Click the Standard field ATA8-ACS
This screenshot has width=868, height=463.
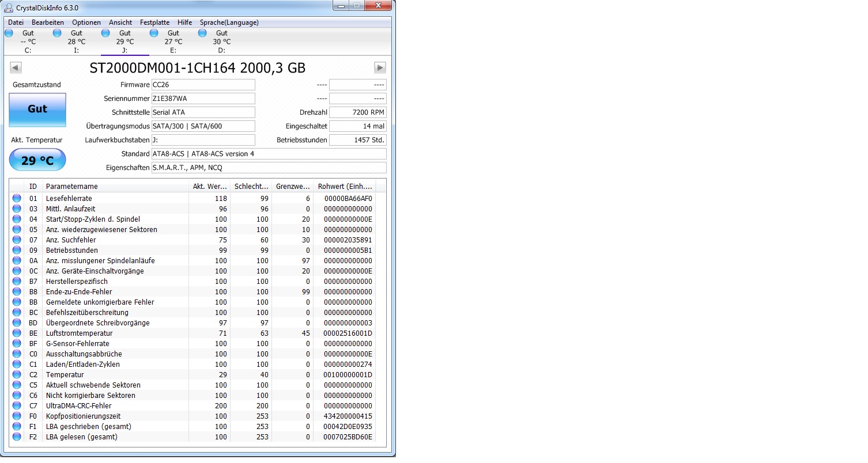pyautogui.click(x=269, y=154)
